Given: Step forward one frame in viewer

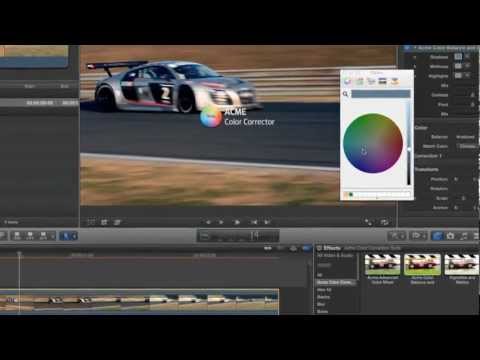Looking at the screenshot, I should 254,222.
